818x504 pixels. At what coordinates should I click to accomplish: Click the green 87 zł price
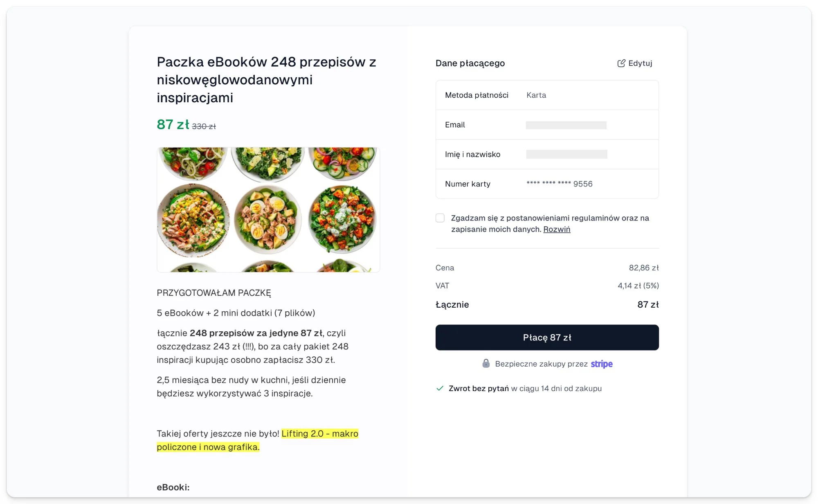click(x=173, y=124)
